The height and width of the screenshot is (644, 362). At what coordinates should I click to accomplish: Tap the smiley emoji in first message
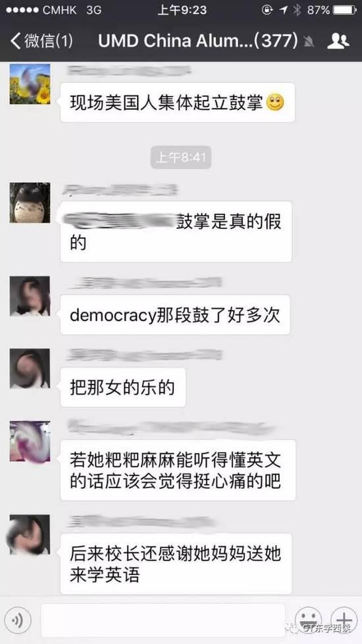[275, 102]
